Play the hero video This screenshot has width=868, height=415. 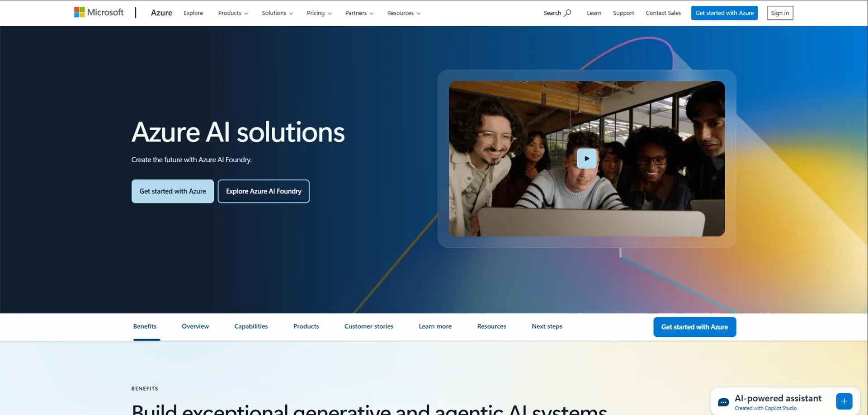click(x=586, y=159)
